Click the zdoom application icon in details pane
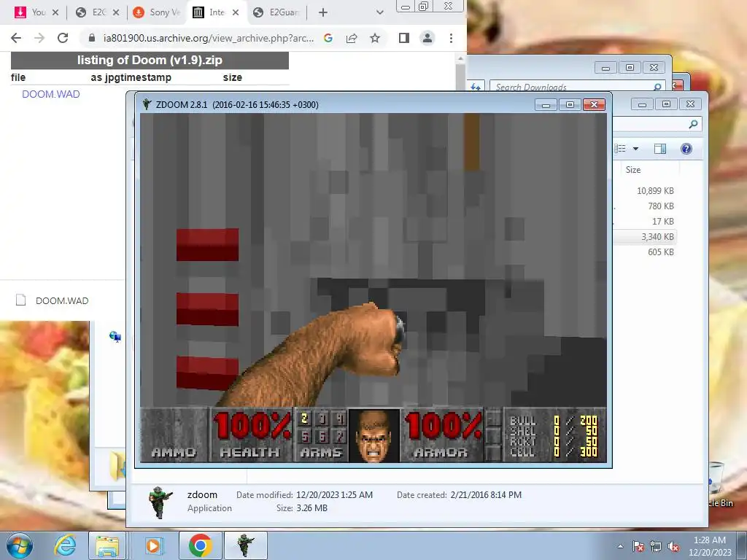 (160, 502)
